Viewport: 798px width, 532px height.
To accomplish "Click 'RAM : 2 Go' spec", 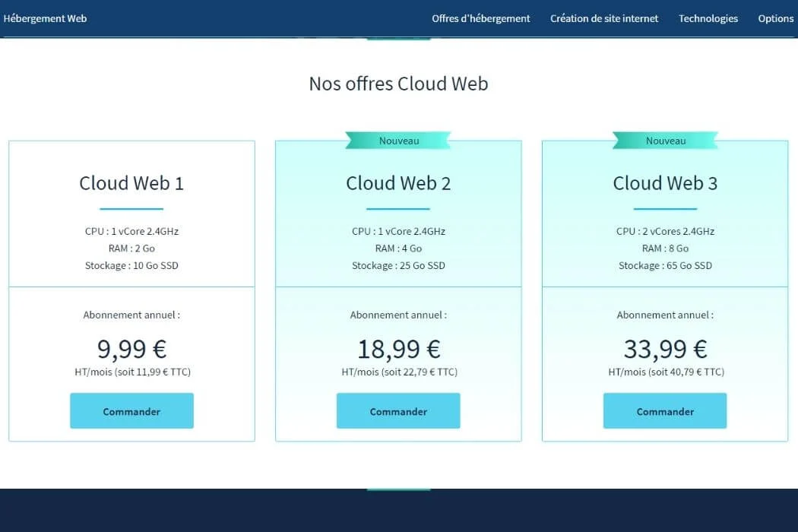I will pyautogui.click(x=131, y=249).
